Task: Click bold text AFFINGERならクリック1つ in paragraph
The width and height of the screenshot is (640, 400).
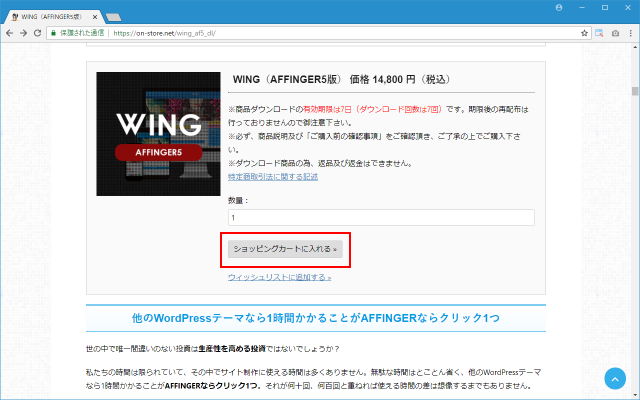Action: click(x=211, y=385)
